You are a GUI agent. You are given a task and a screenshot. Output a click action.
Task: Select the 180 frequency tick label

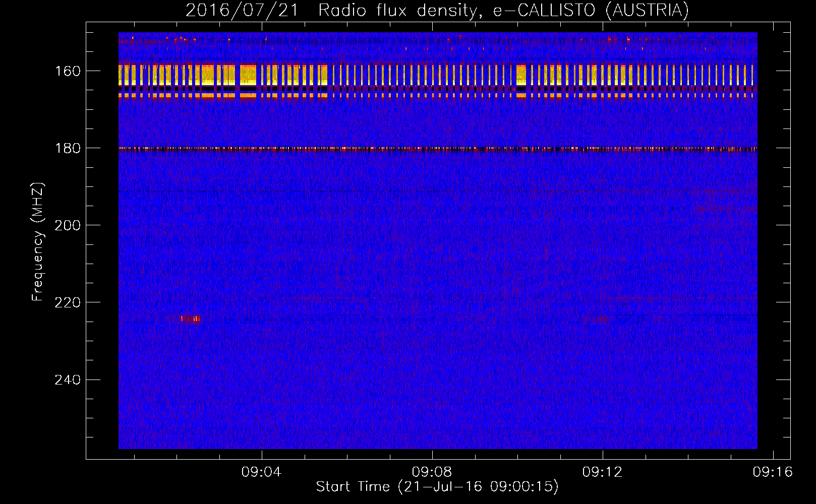68,148
